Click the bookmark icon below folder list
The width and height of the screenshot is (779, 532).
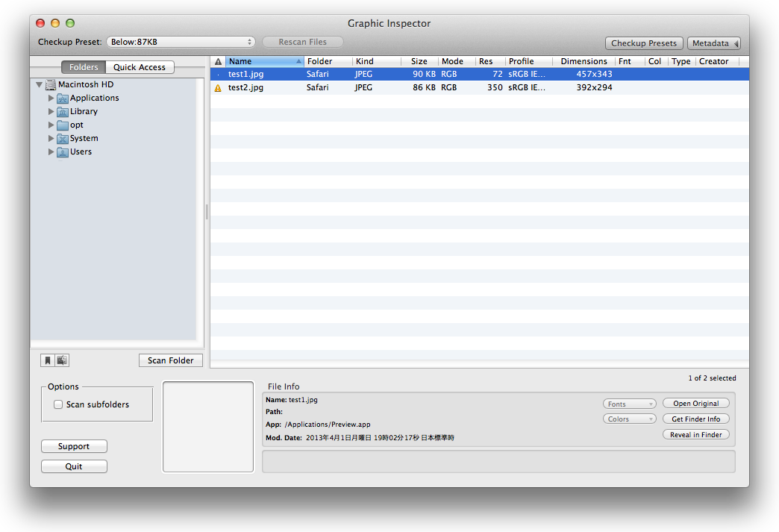[48, 360]
